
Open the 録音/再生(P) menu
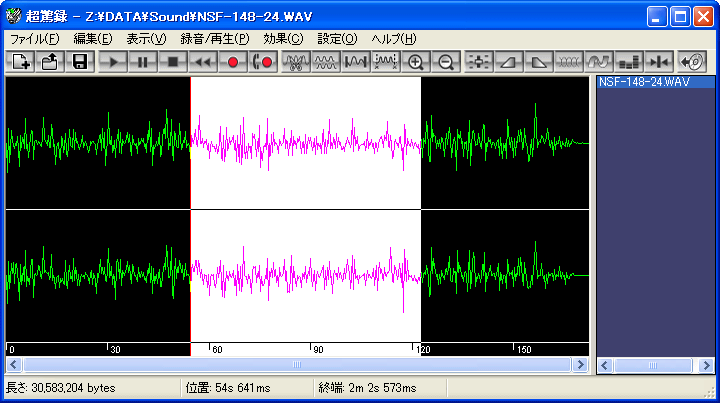coord(215,39)
